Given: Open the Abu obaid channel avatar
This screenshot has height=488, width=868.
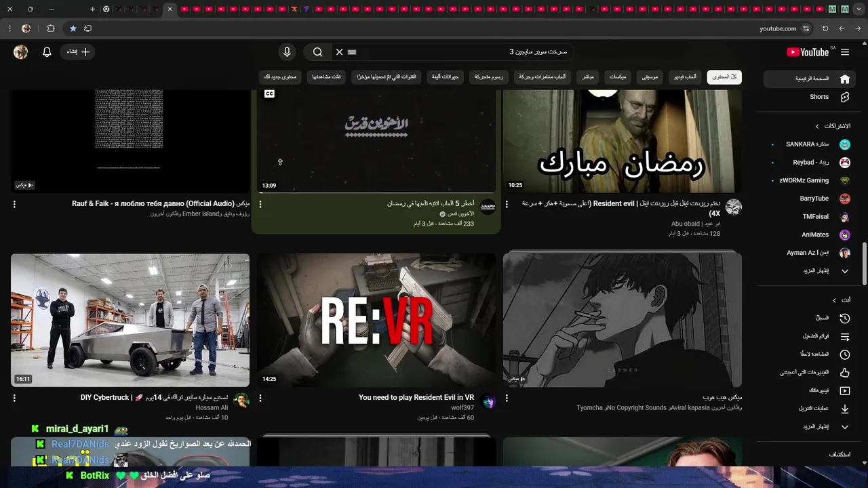Looking at the screenshot, I should coord(734,207).
